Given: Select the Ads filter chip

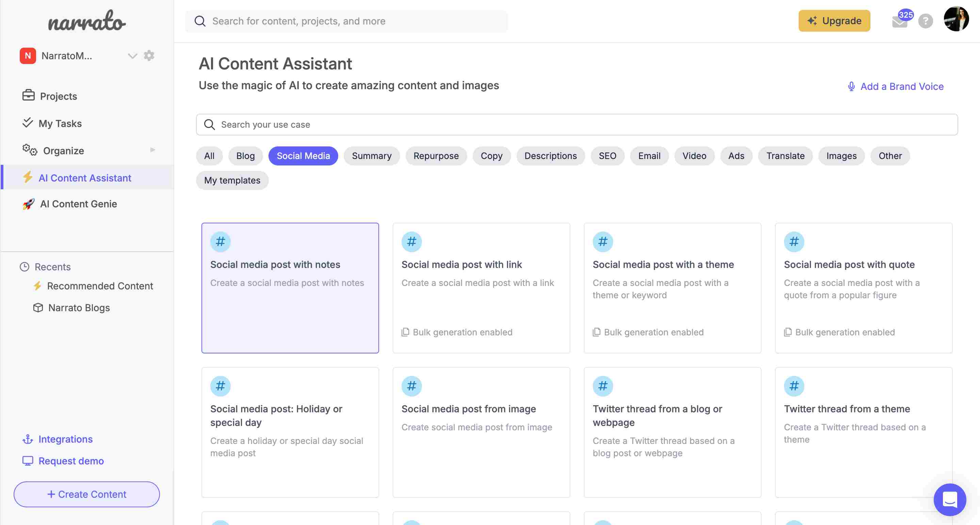Looking at the screenshot, I should tap(736, 156).
